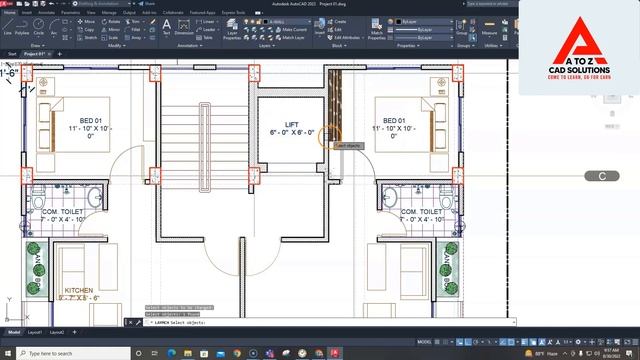Toggle annotation visibility in status bar
Screen dimensions: 640x360
coord(542,342)
